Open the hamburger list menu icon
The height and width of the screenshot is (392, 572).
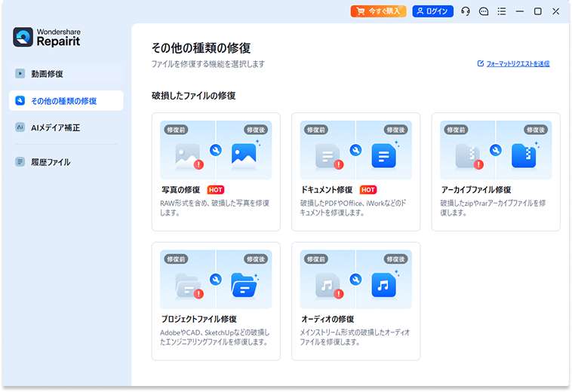point(502,11)
